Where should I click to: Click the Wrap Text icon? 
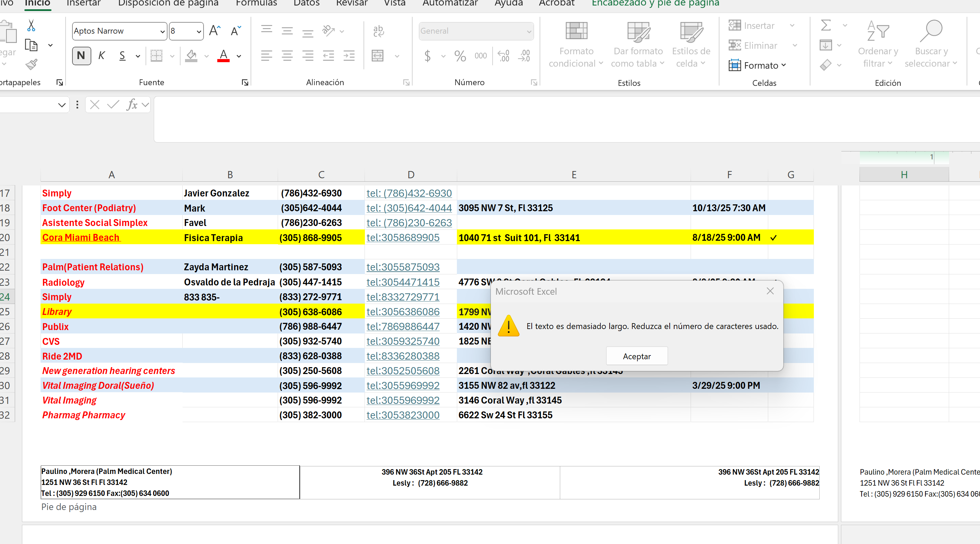tap(378, 31)
